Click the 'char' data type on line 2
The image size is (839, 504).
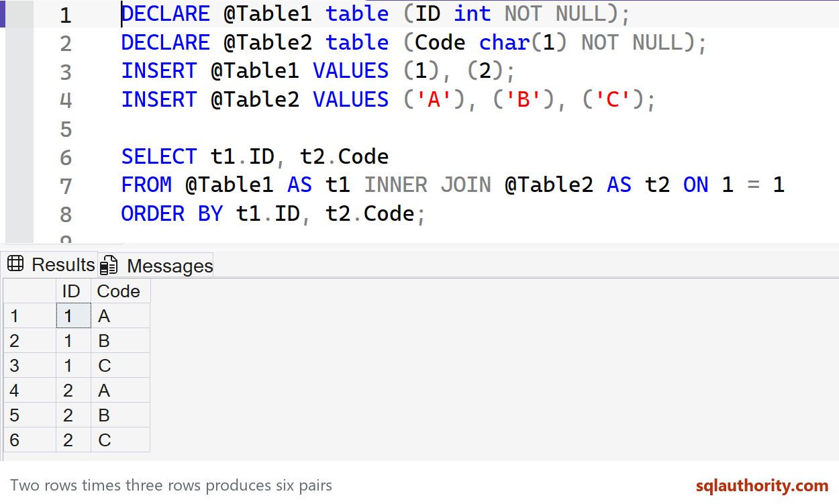[505, 42]
